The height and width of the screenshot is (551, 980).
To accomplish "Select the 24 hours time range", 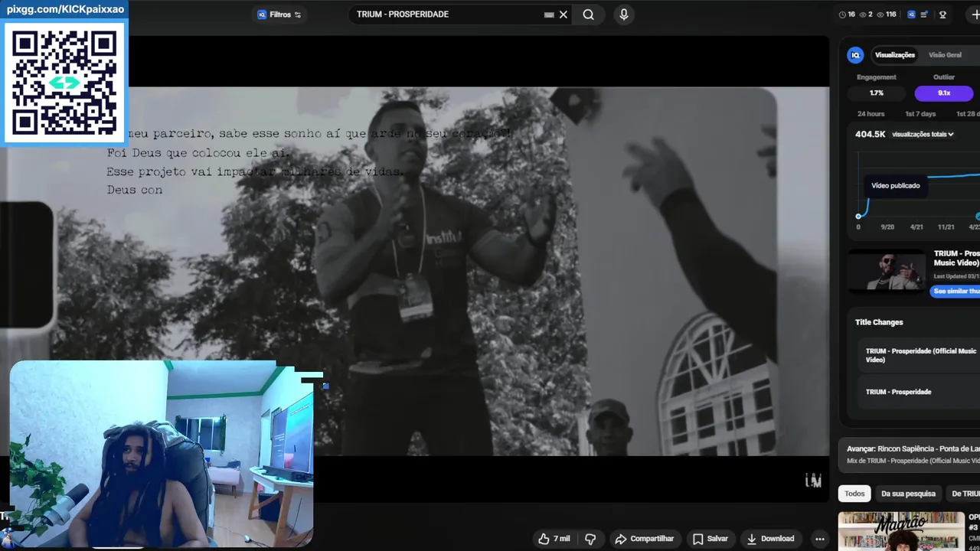I will [x=871, y=114].
